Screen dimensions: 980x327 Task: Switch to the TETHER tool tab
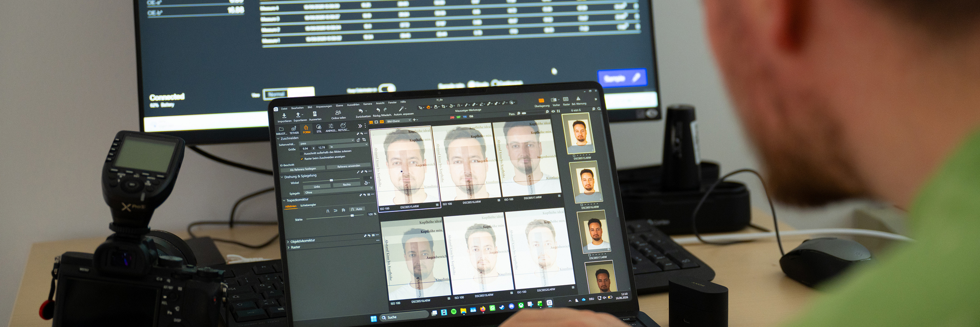pos(294,130)
